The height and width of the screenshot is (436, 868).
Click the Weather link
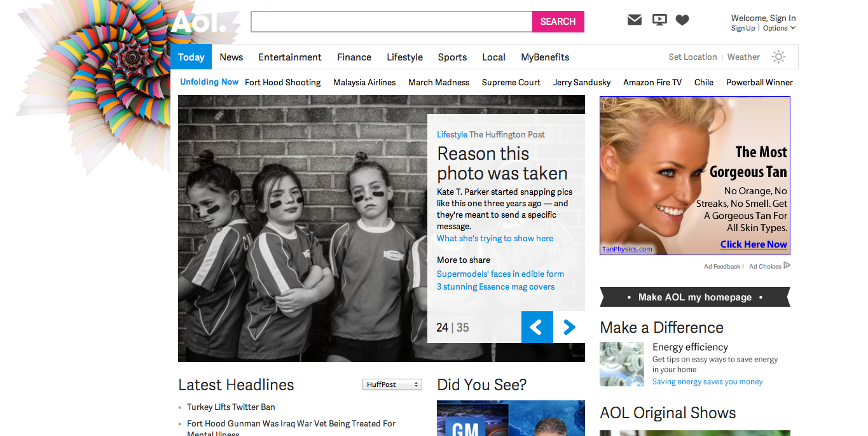coord(743,57)
